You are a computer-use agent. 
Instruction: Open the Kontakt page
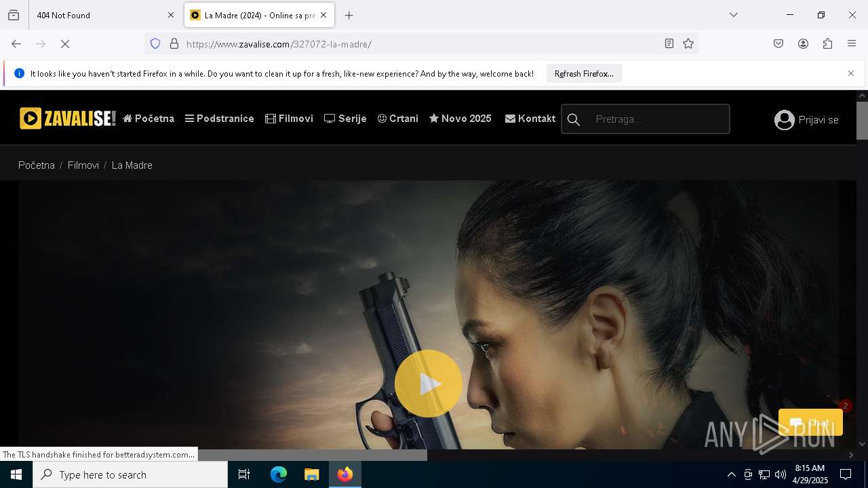530,119
